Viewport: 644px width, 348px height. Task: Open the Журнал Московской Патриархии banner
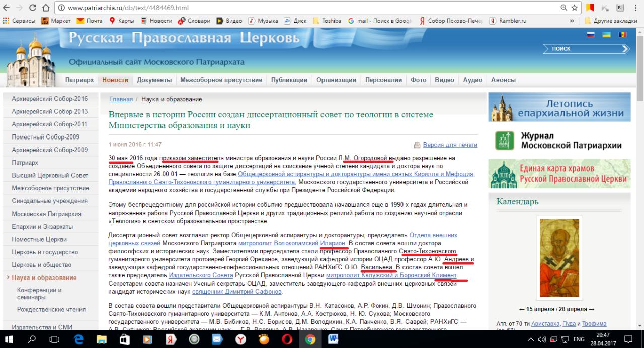(559, 141)
